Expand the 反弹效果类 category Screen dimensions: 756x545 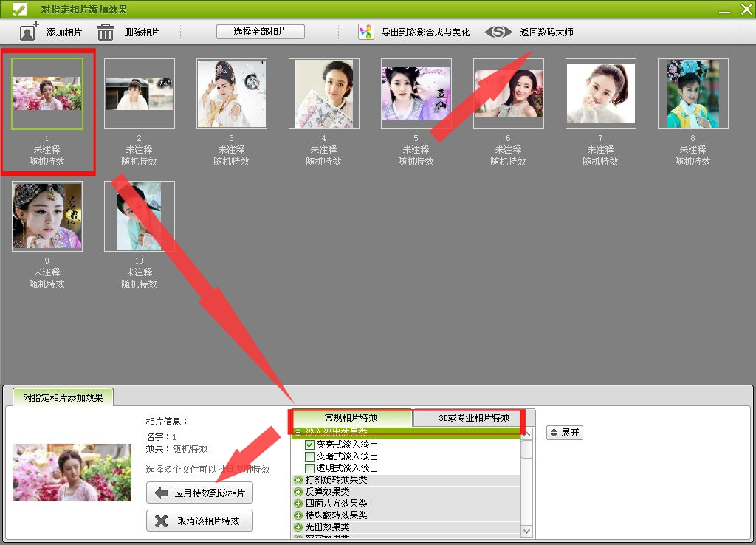tap(298, 492)
